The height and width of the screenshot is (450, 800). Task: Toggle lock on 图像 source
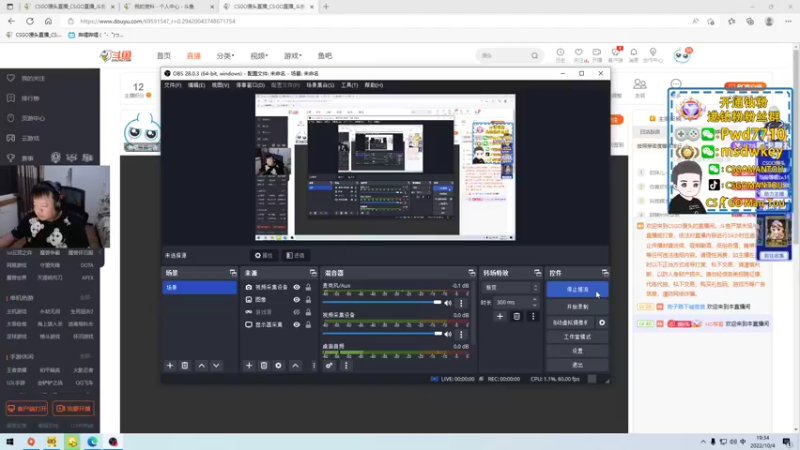tap(308, 299)
